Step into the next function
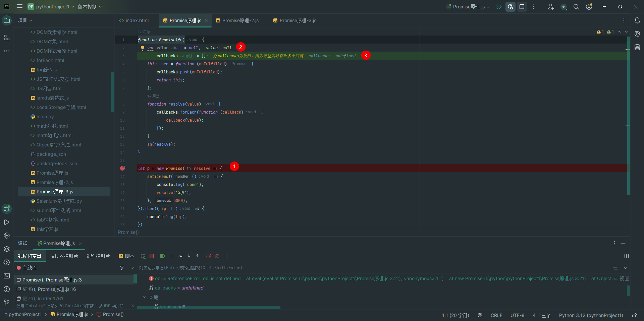This screenshot has width=644, height=321. click(x=189, y=256)
